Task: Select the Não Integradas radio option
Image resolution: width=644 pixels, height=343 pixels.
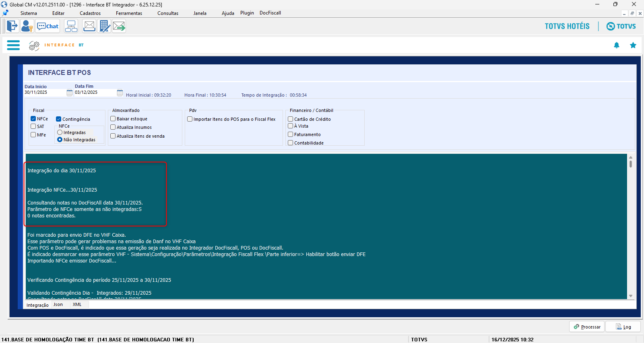Action: click(x=60, y=140)
